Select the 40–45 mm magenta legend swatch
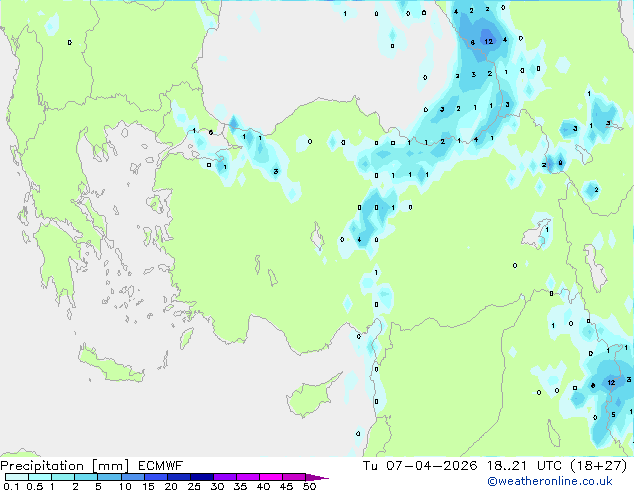Image resolution: width=634 pixels, height=490 pixels. (x=271, y=477)
